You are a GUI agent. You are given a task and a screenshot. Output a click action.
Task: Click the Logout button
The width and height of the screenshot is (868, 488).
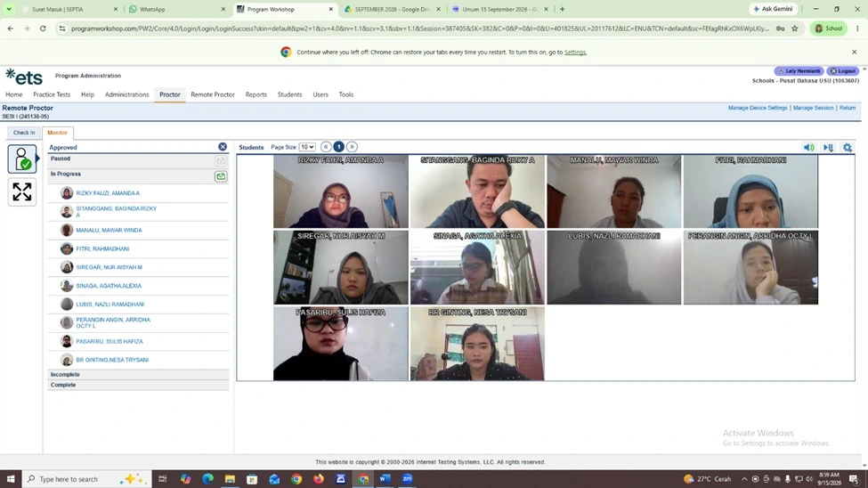[842, 71]
